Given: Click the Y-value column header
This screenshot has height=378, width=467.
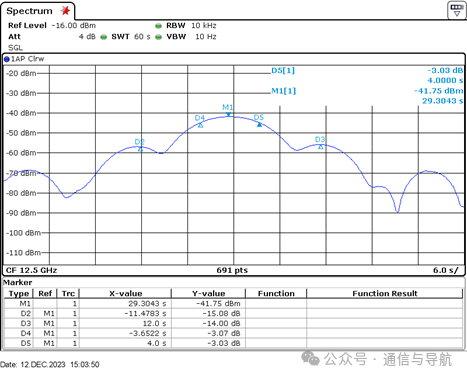Looking at the screenshot, I should pyautogui.click(x=209, y=294).
